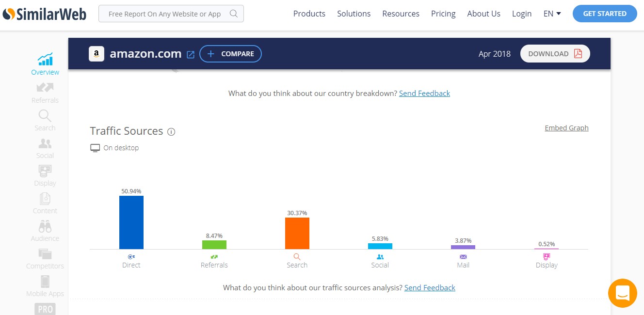Click the Embed Graph link
Image resolution: width=644 pixels, height=315 pixels.
566,128
